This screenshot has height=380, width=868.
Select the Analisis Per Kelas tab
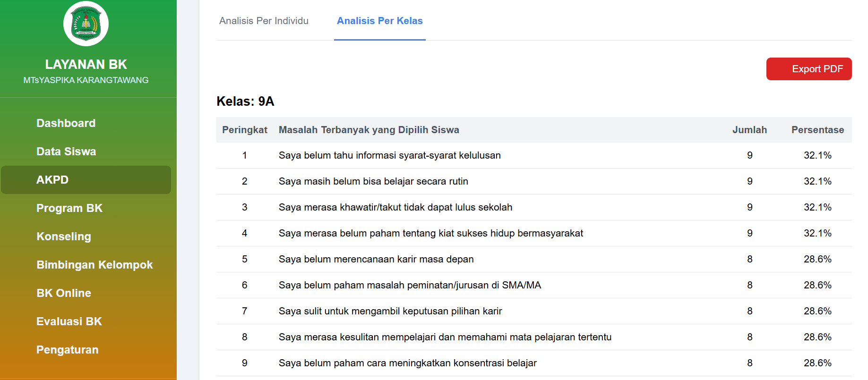[x=380, y=21]
